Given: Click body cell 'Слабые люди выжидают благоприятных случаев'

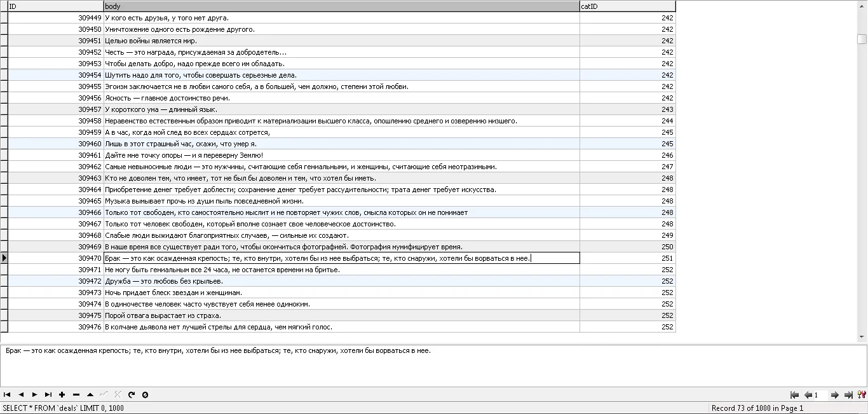Looking at the screenshot, I should click(342, 235).
